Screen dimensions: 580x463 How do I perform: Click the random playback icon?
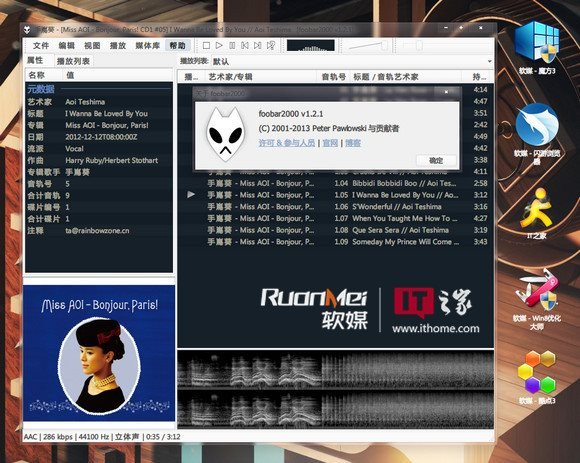tap(271, 45)
